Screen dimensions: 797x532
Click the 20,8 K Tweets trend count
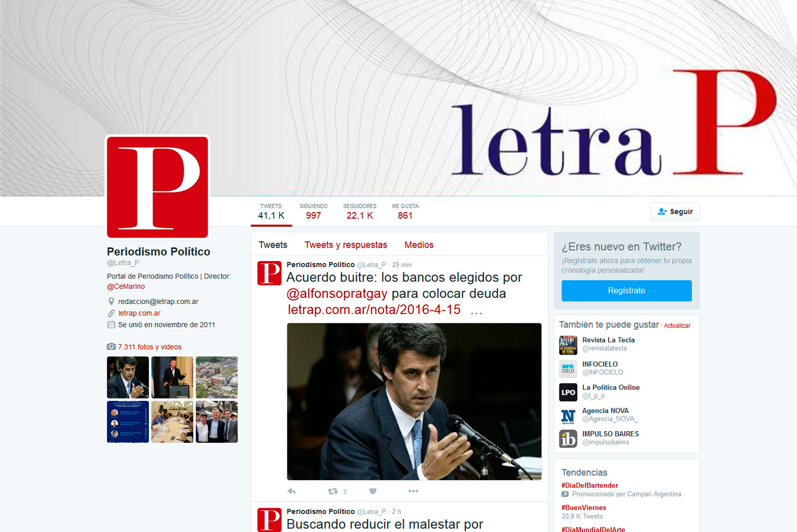coord(582,517)
